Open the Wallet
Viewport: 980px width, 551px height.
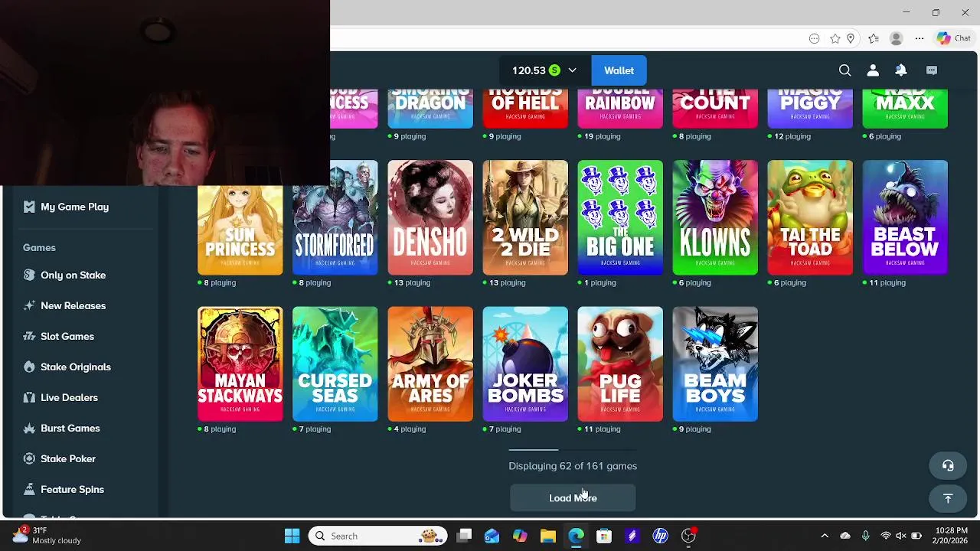[x=619, y=70]
